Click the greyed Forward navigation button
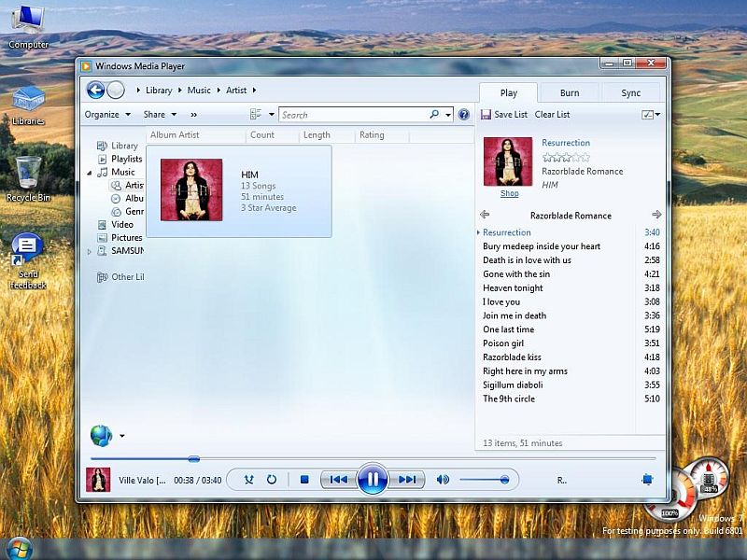Viewport: 747px width, 560px height. 116,90
